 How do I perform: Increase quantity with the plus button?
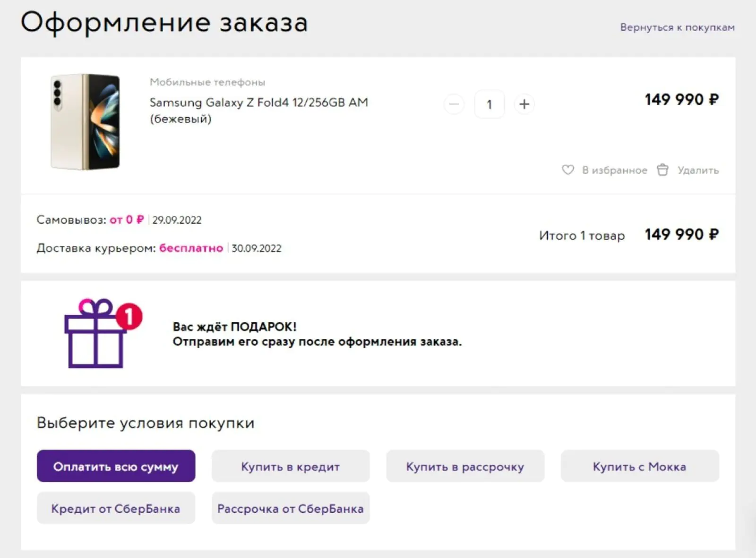524,104
